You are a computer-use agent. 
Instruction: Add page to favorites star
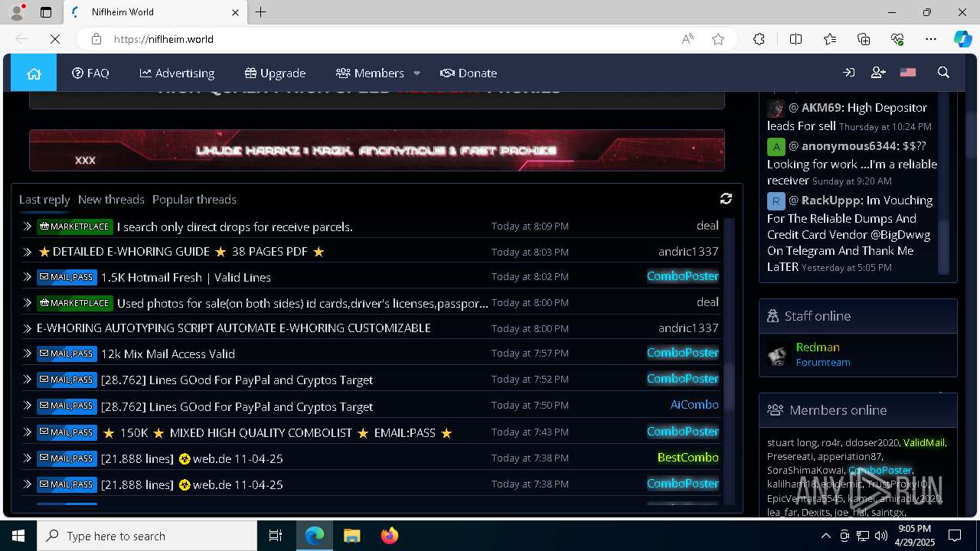(718, 39)
